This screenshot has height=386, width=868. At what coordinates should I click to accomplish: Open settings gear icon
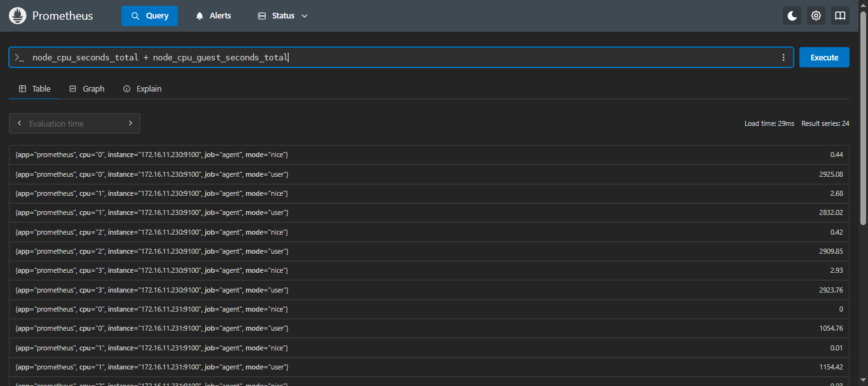pyautogui.click(x=816, y=16)
